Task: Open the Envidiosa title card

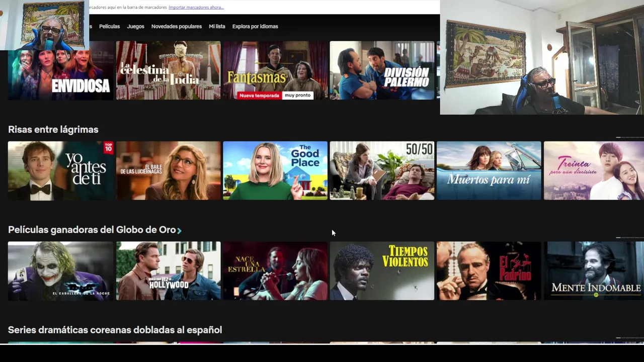Action: click(x=61, y=70)
